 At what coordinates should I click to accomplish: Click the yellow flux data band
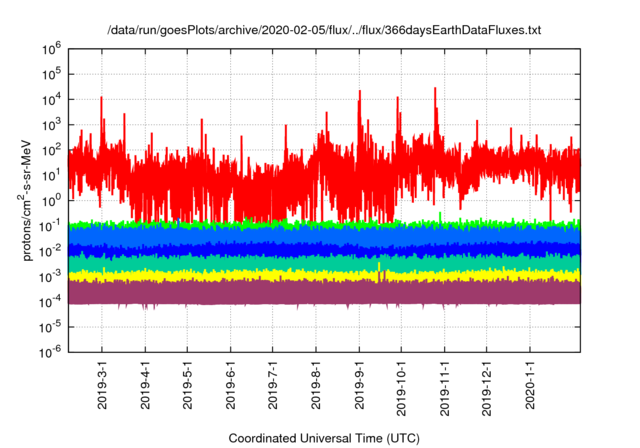[324, 276]
